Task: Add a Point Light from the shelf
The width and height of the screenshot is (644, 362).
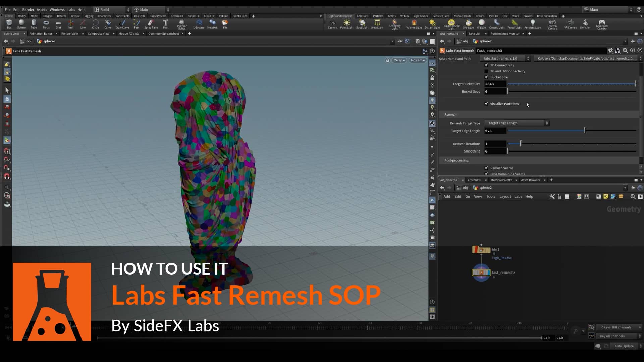Action: click(x=347, y=23)
